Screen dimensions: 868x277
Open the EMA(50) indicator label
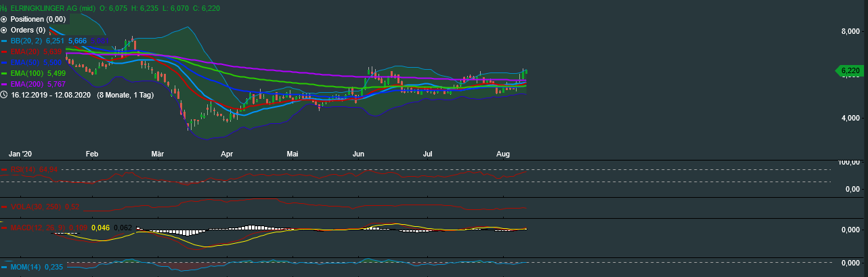[25, 62]
